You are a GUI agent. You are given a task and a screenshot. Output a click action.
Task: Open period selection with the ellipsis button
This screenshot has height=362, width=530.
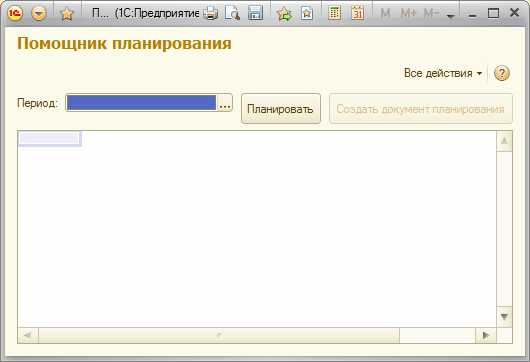click(225, 103)
